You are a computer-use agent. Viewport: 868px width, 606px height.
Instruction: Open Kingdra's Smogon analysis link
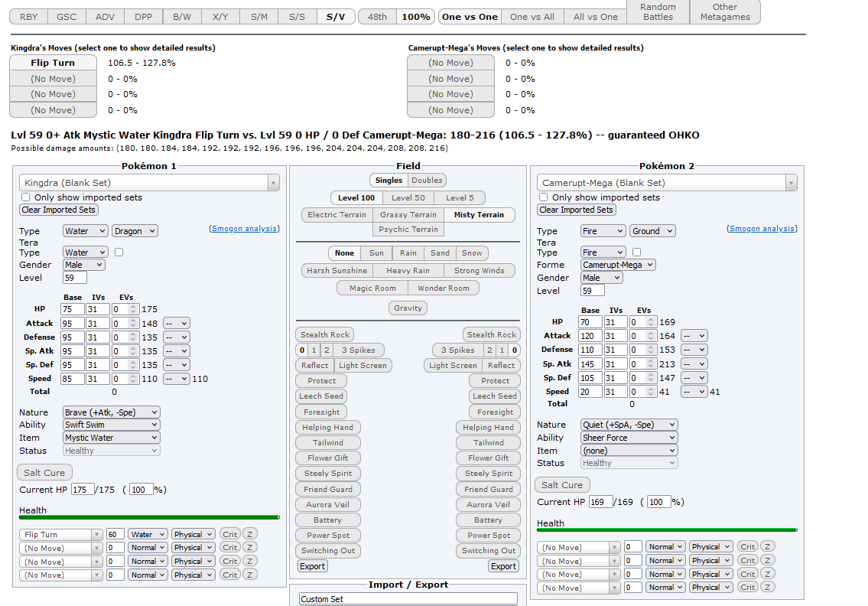pos(244,229)
